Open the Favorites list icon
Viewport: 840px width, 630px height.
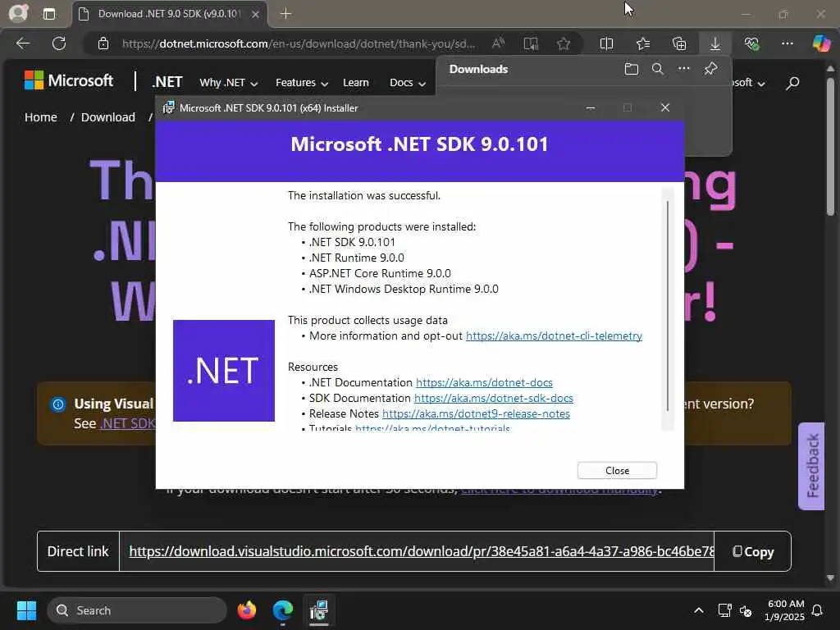[x=643, y=43]
